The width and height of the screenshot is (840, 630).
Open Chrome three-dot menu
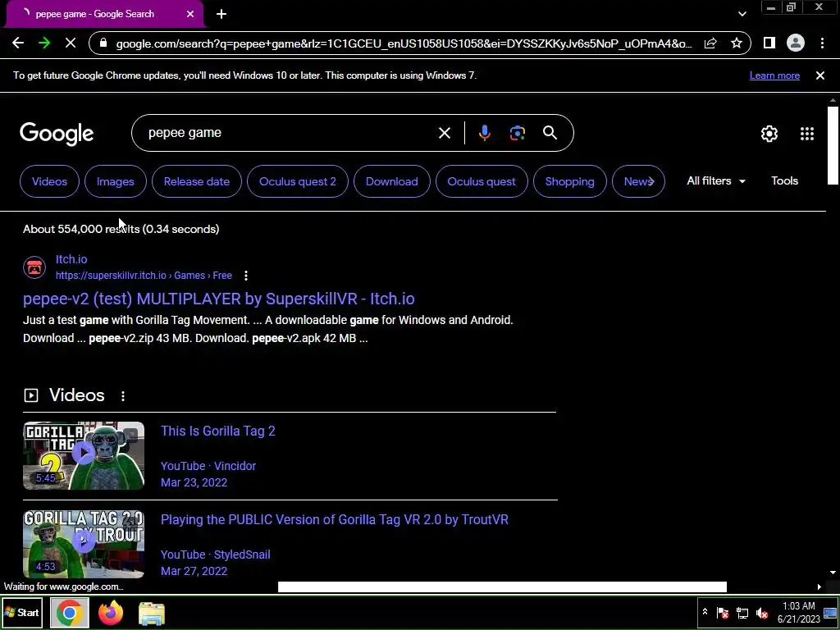822,43
